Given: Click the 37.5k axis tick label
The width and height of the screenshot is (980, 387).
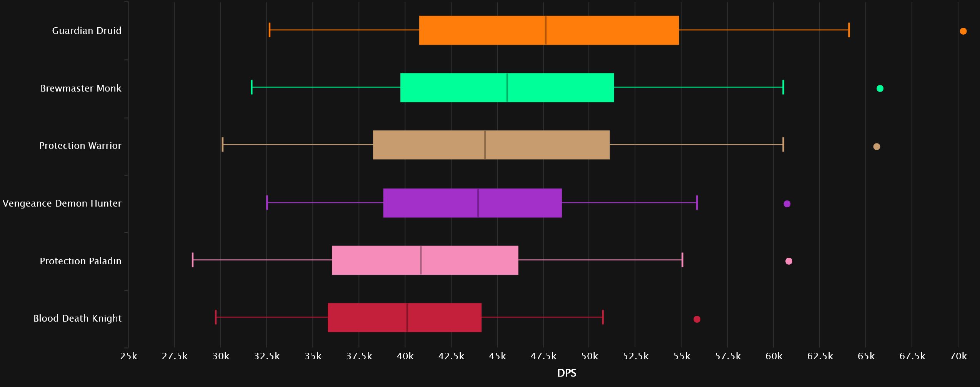Looking at the screenshot, I should pos(359,356).
